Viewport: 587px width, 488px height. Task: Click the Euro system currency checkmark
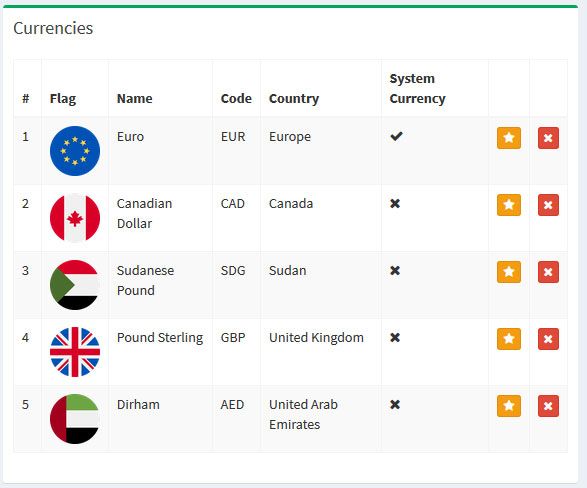396,136
